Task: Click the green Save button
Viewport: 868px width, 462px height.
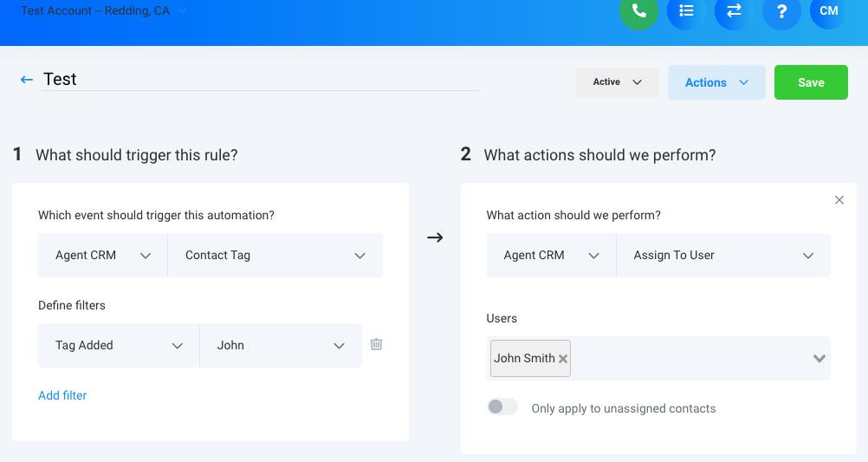Action: coord(811,82)
